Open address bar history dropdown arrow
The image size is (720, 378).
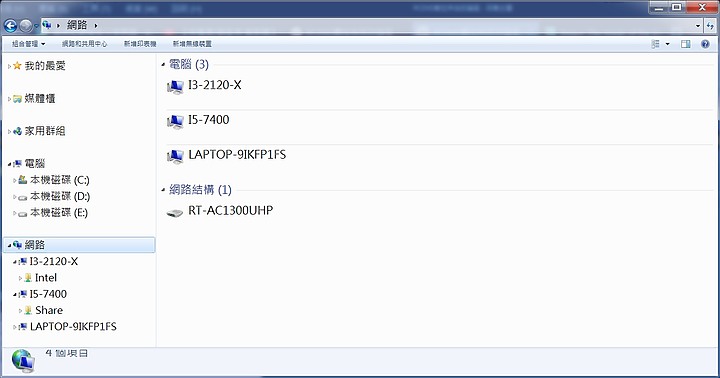click(x=698, y=26)
